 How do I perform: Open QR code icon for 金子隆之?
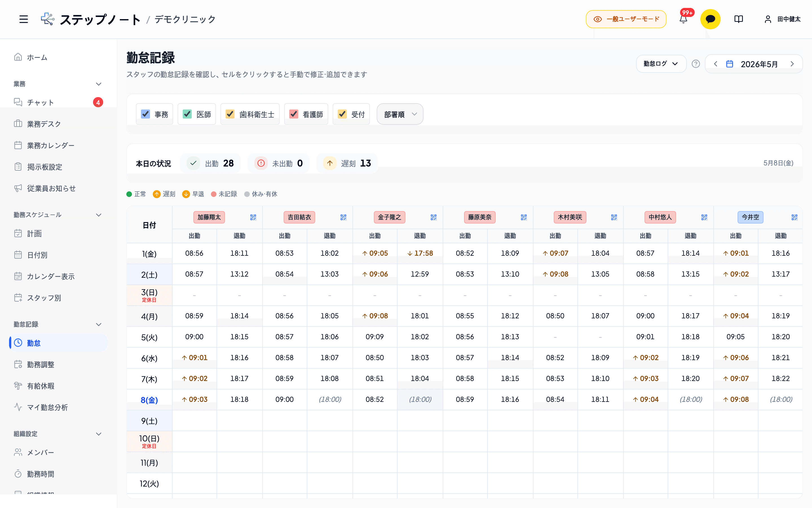[434, 217]
